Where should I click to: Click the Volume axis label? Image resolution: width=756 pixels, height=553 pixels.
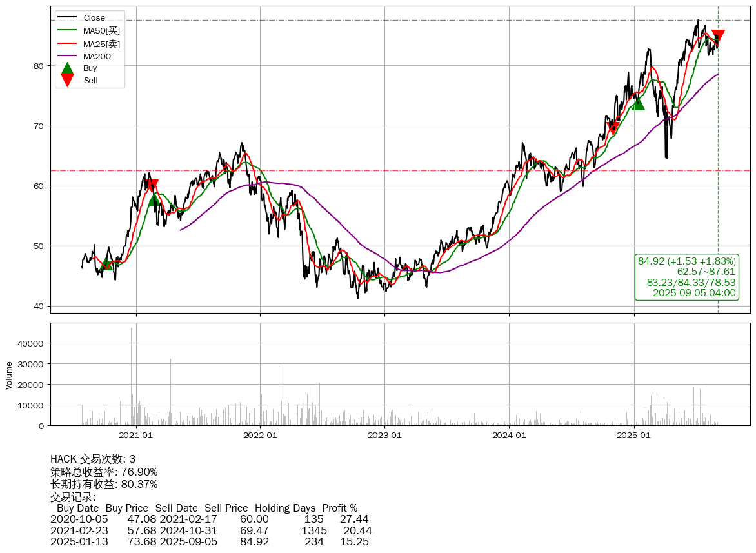pyautogui.click(x=9, y=374)
